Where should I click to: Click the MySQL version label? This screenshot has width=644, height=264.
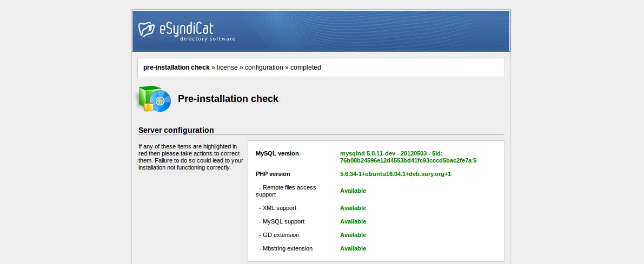pyautogui.click(x=277, y=153)
